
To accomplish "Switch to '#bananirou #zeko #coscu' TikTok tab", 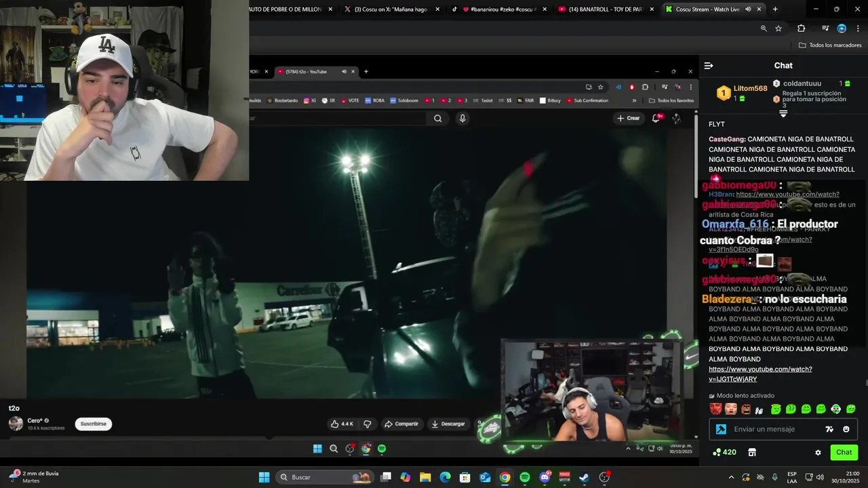I will 498,9.
